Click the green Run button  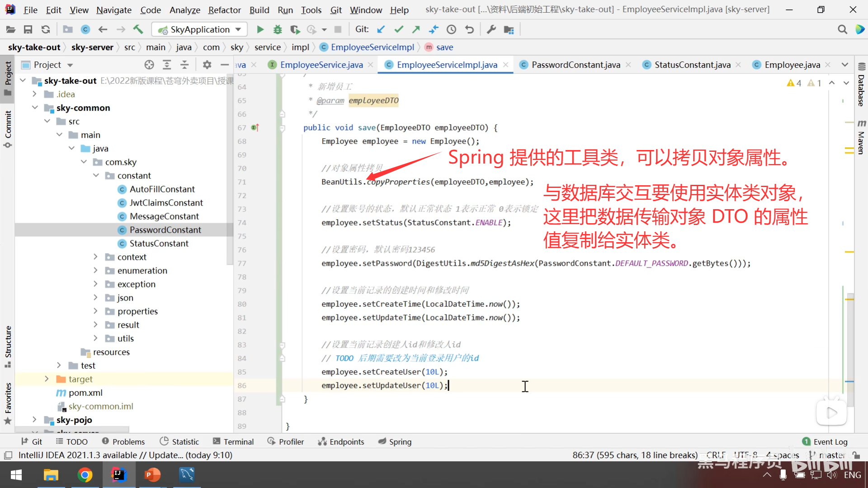point(260,29)
